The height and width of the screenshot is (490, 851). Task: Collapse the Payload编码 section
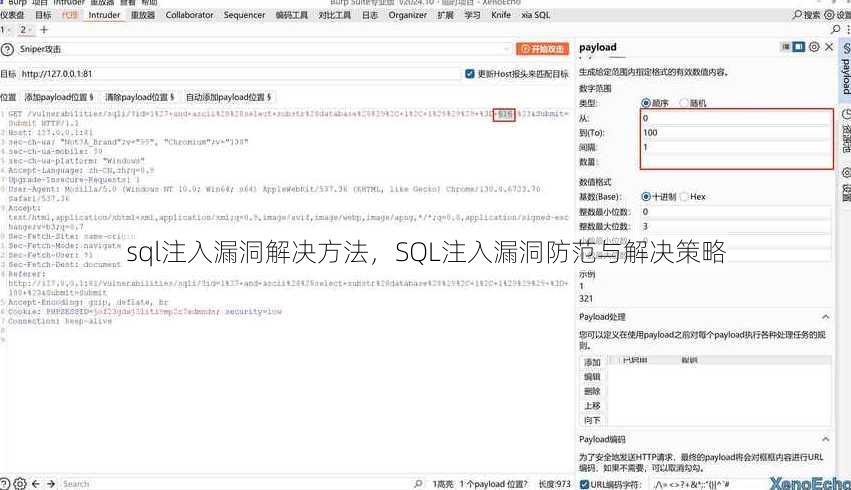[825, 440]
